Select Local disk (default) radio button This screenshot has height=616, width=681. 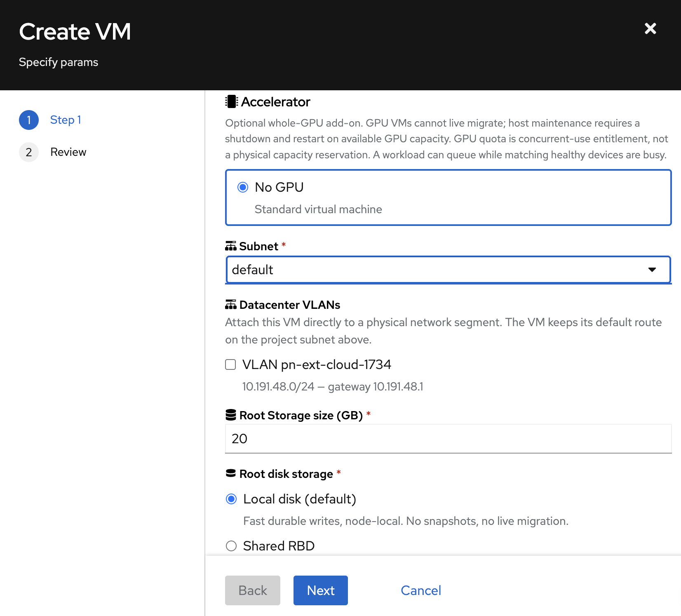click(x=231, y=499)
